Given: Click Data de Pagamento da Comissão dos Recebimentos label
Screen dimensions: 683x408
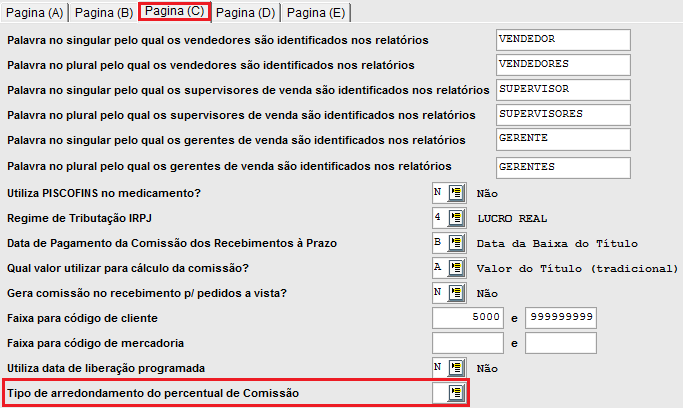Looking at the screenshot, I should point(172,243).
